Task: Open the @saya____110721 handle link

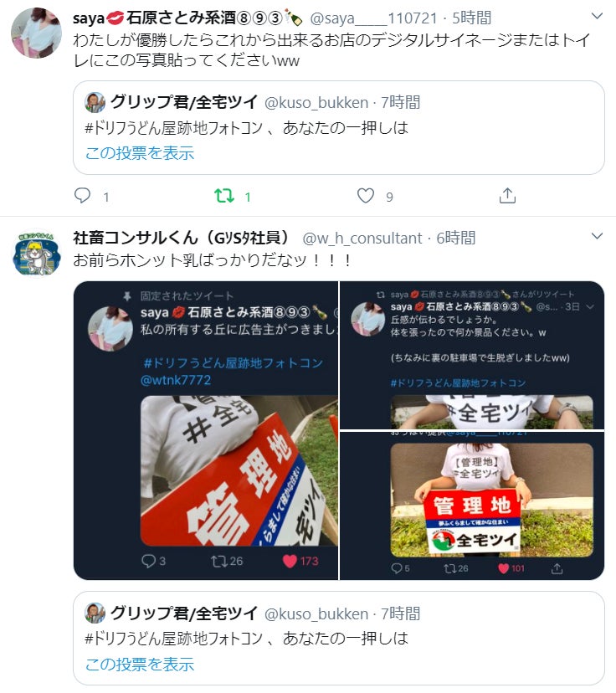Action: 373,18
